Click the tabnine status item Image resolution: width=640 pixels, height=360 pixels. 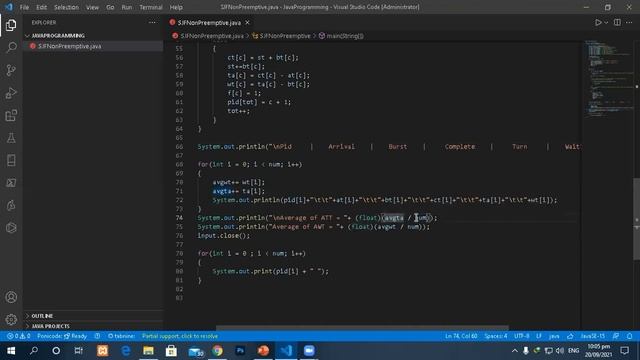coord(122,336)
